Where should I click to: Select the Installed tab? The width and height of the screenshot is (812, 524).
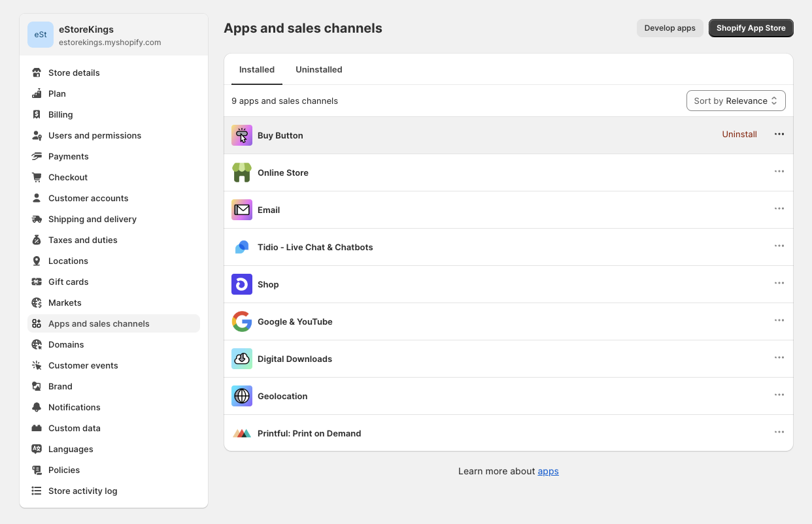tap(256, 69)
